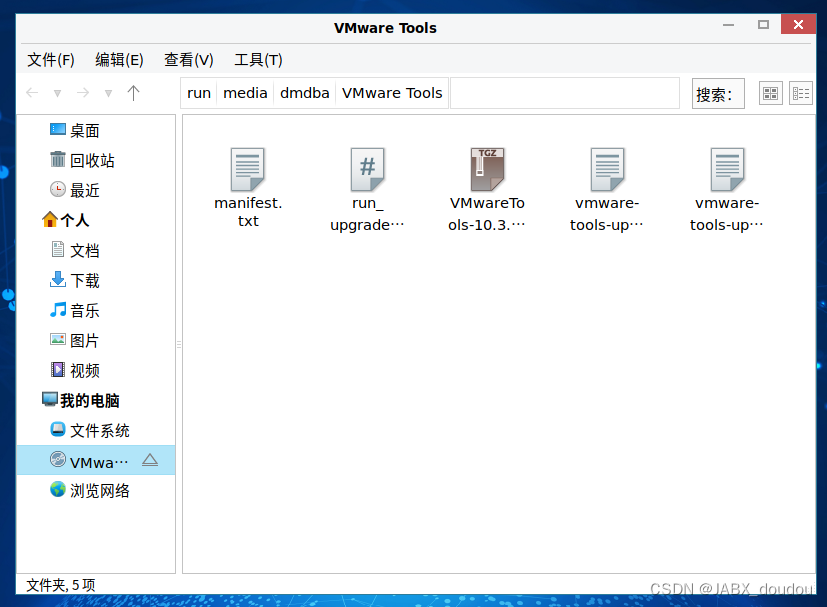827x607 pixels.
Task: Go to Downloads (下载) folder
Action: click(74, 280)
